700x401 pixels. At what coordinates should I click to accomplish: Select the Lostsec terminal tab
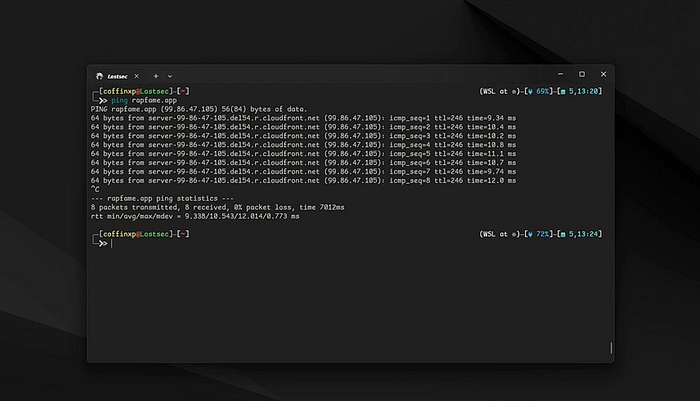117,76
